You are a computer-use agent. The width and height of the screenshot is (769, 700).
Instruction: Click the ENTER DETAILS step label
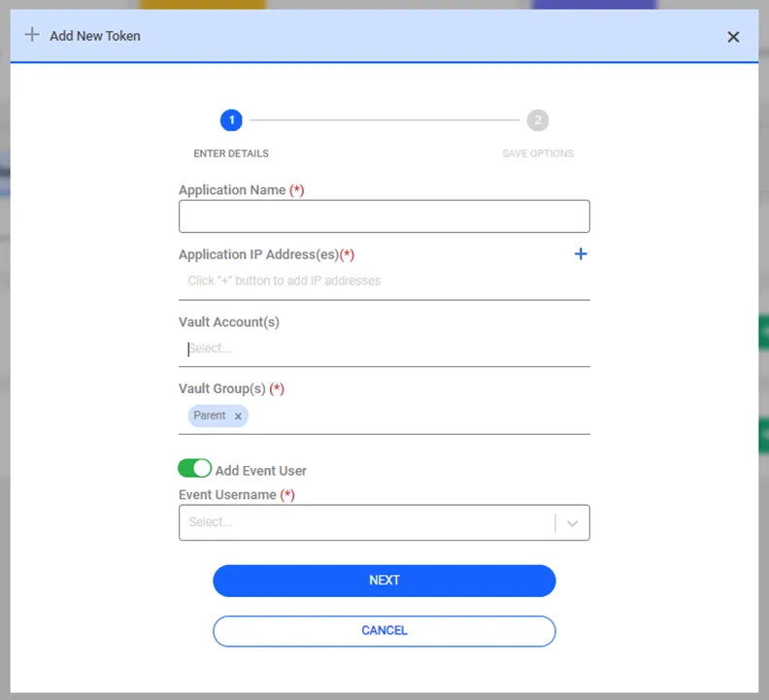(x=231, y=153)
